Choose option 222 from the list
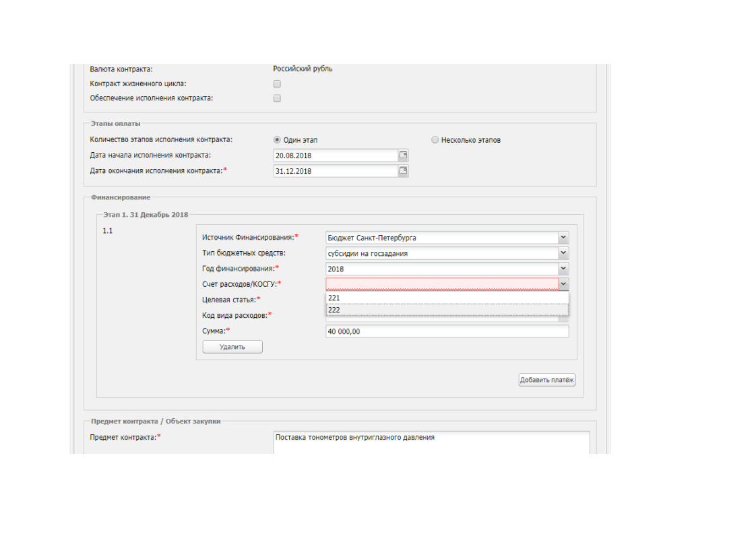 click(x=447, y=310)
